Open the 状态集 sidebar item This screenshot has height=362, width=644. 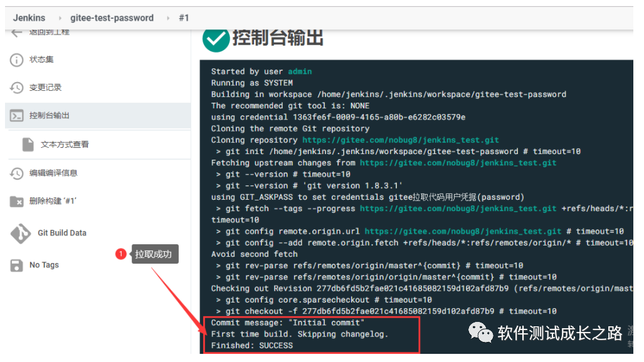click(41, 59)
